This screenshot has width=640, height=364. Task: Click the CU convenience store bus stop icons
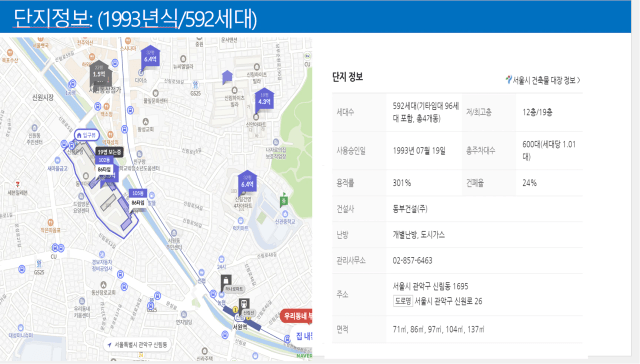point(58,248)
